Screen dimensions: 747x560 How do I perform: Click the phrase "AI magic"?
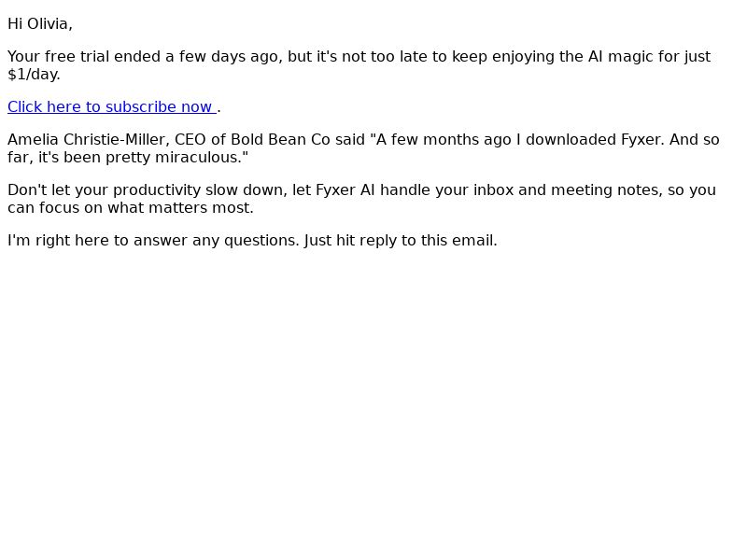click(x=620, y=56)
